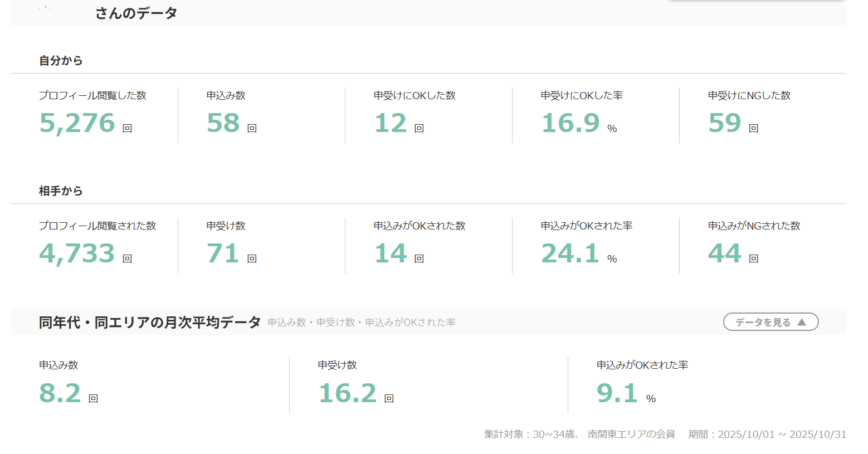
Task: Click the value 44 under 申込みがNGされた数
Action: 725,253
